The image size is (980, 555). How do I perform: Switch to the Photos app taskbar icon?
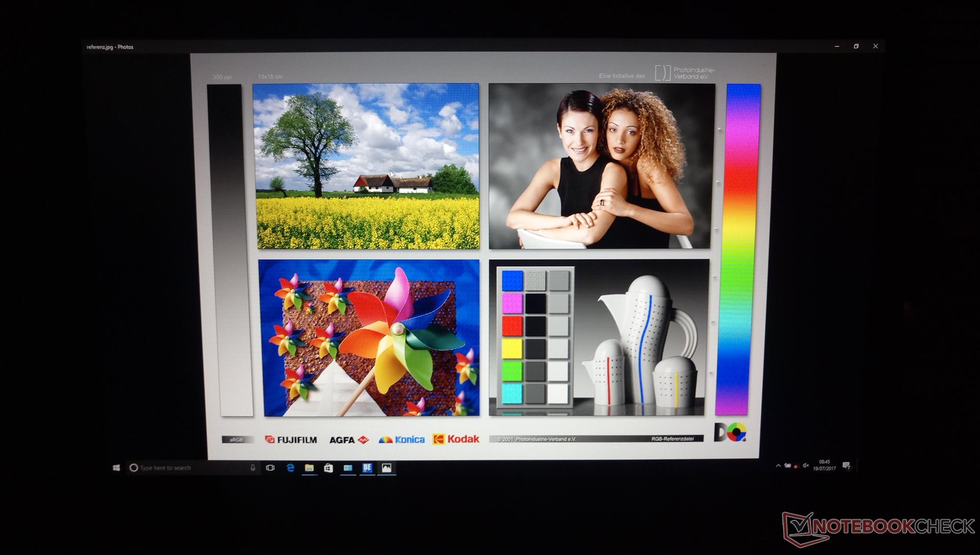[386, 468]
